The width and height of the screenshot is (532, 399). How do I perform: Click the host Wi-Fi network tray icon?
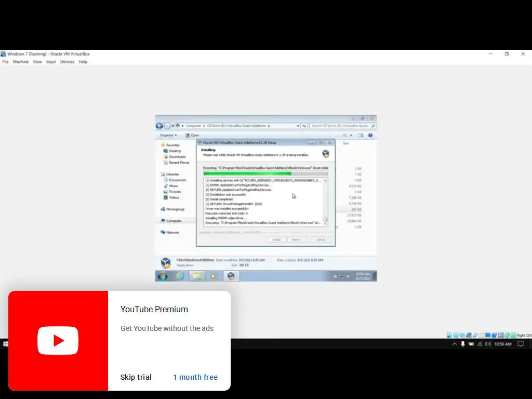click(x=480, y=344)
